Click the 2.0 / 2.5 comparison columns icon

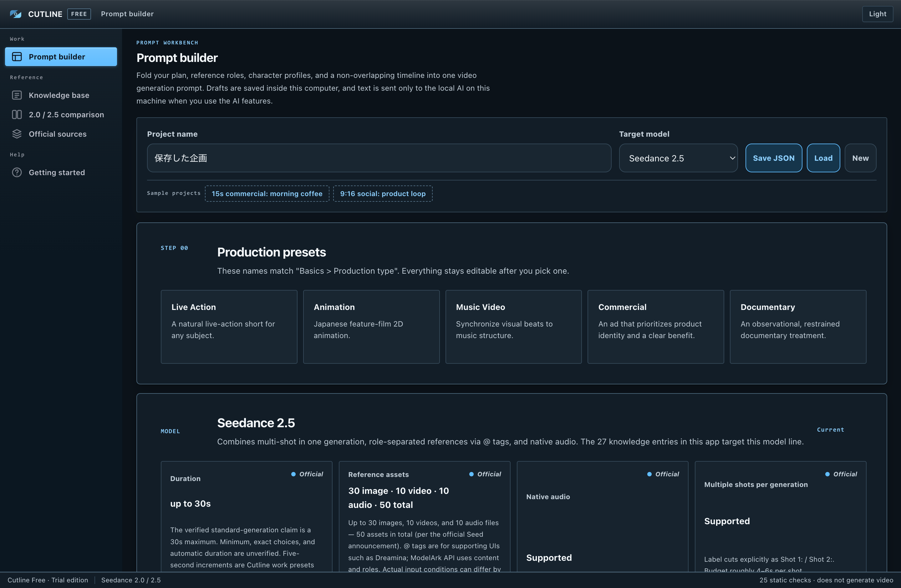[x=17, y=114]
